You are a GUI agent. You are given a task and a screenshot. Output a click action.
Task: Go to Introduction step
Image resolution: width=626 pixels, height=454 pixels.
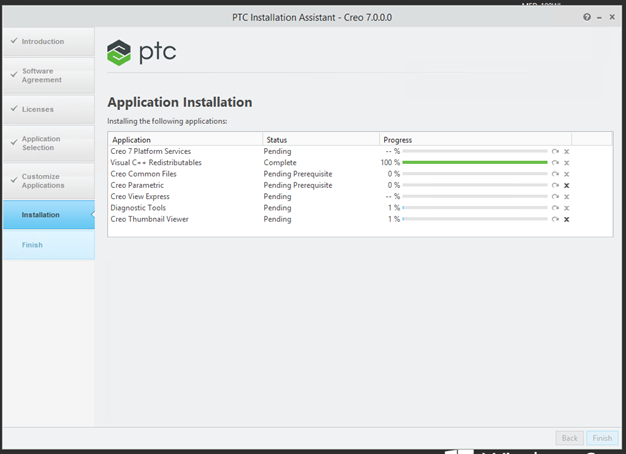pyautogui.click(x=49, y=42)
